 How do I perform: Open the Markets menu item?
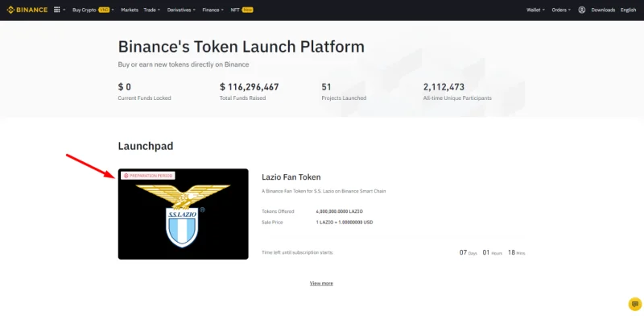(130, 10)
